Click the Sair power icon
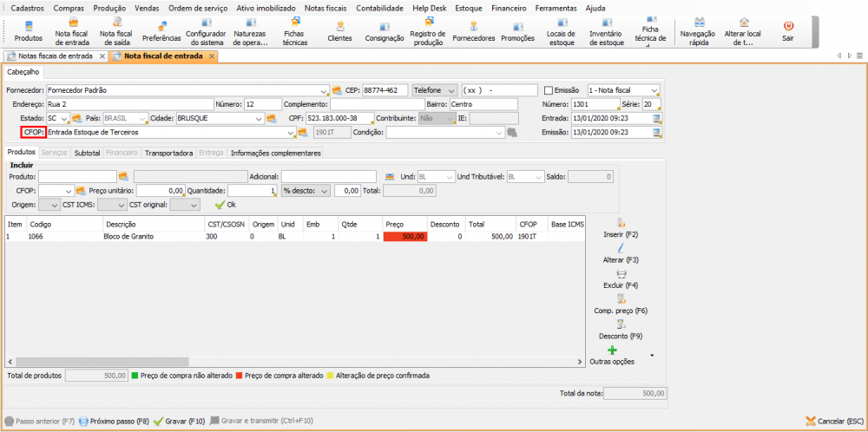This screenshot has height=432, width=868. 787,27
